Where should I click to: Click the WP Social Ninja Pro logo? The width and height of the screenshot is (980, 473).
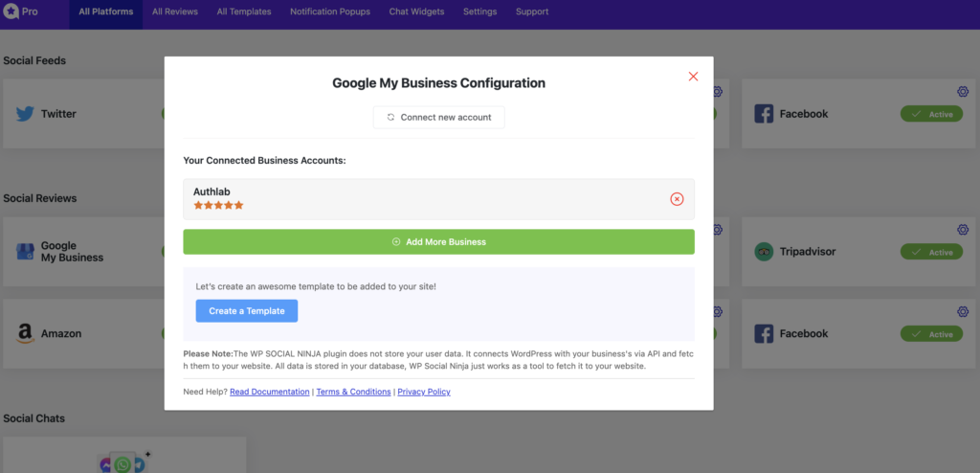(x=20, y=11)
